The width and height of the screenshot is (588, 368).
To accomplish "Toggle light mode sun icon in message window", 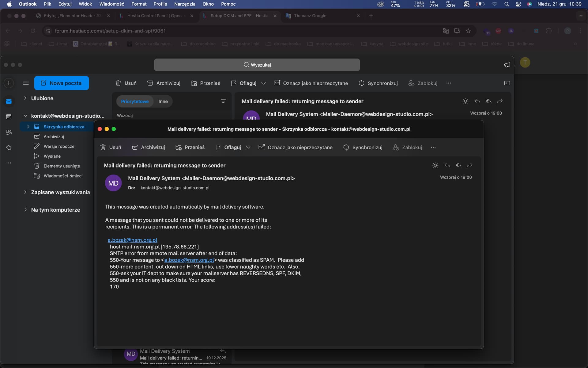I will pyautogui.click(x=435, y=166).
